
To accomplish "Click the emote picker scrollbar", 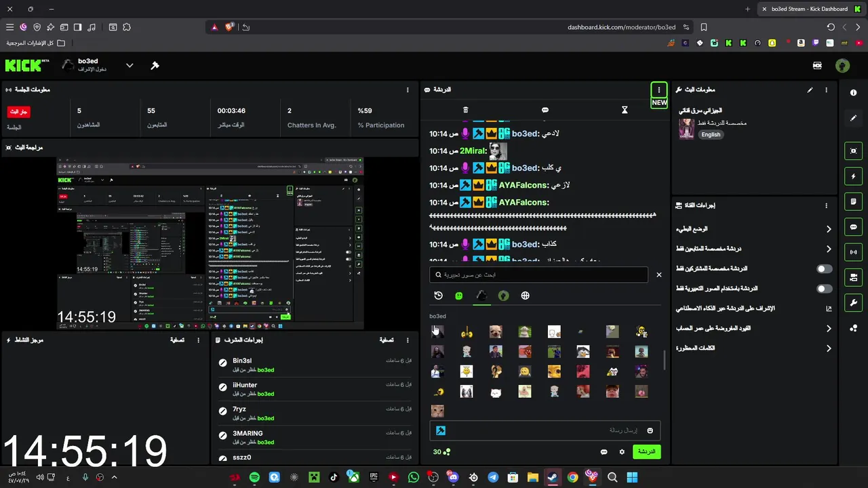I will click(665, 360).
